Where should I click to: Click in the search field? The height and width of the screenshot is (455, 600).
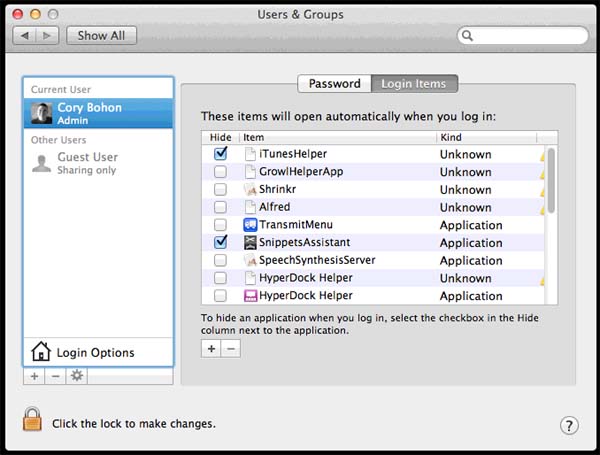[523, 36]
